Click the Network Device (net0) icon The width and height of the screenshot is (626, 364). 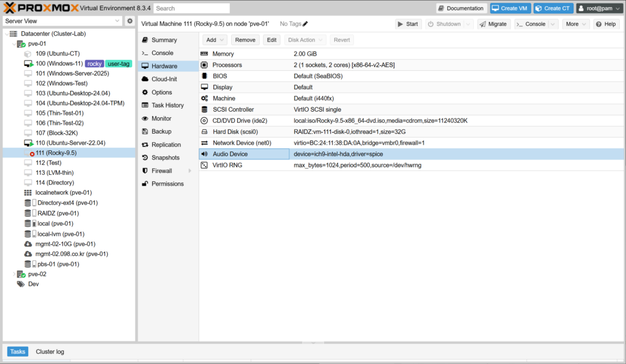coord(205,143)
